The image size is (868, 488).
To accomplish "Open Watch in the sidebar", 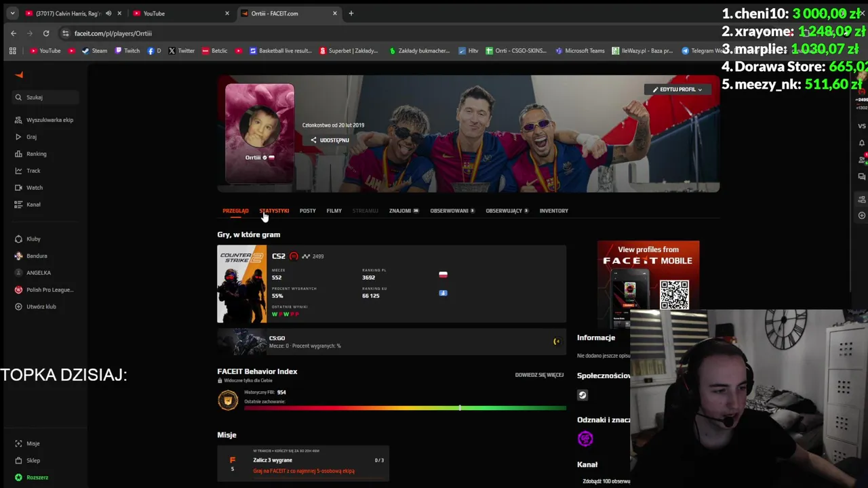I will (28, 188).
